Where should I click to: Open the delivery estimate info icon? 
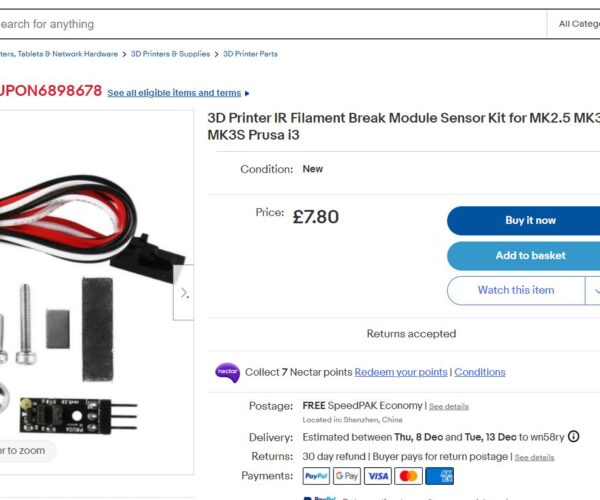tap(573, 437)
